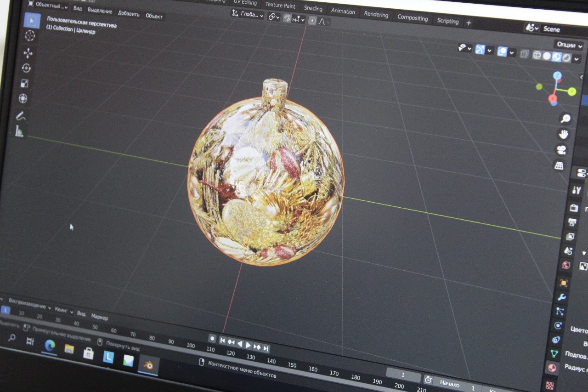Switch perspective/orthographic grid icon
Screen dimensions: 588x392
click(559, 165)
